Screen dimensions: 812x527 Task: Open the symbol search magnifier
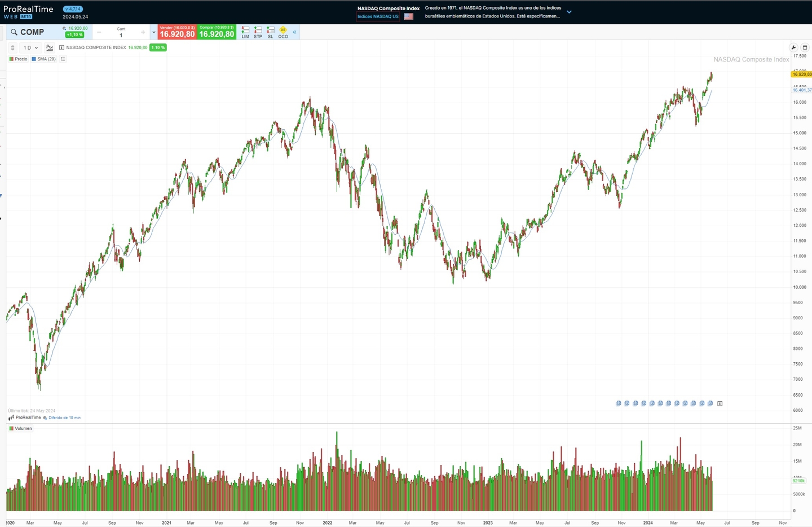[14, 32]
